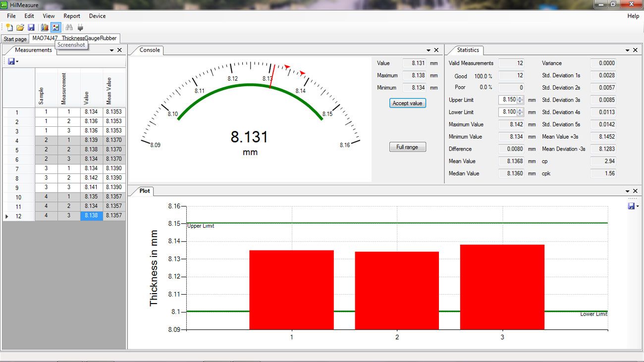Viewport: 644px width, 362px height.
Task: Open the Report menu
Action: 72,16
